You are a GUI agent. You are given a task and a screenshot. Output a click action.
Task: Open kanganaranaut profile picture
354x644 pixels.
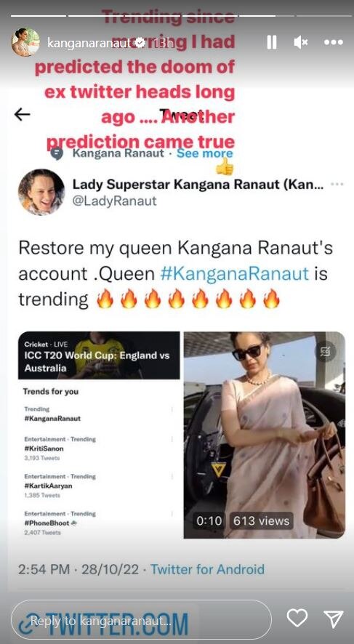pyautogui.click(x=25, y=42)
